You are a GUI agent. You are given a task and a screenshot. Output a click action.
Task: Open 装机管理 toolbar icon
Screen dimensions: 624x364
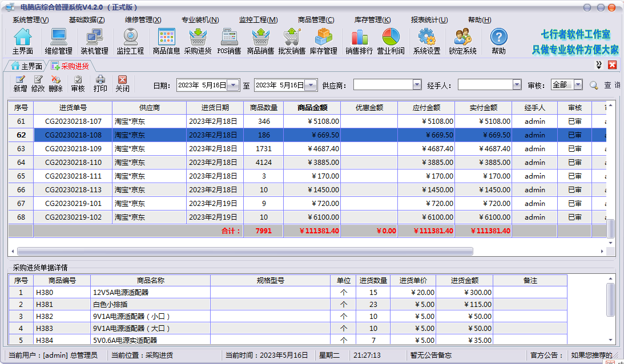pyautogui.click(x=94, y=42)
